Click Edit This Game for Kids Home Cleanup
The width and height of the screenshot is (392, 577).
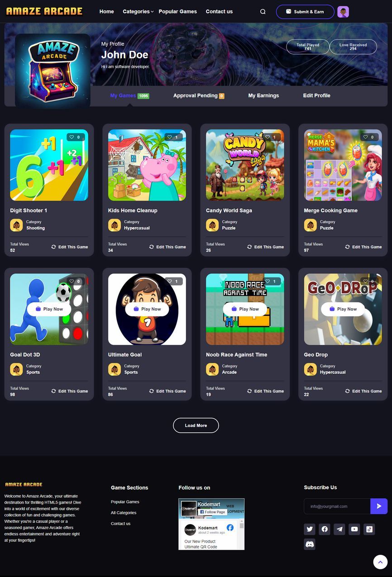pos(167,247)
